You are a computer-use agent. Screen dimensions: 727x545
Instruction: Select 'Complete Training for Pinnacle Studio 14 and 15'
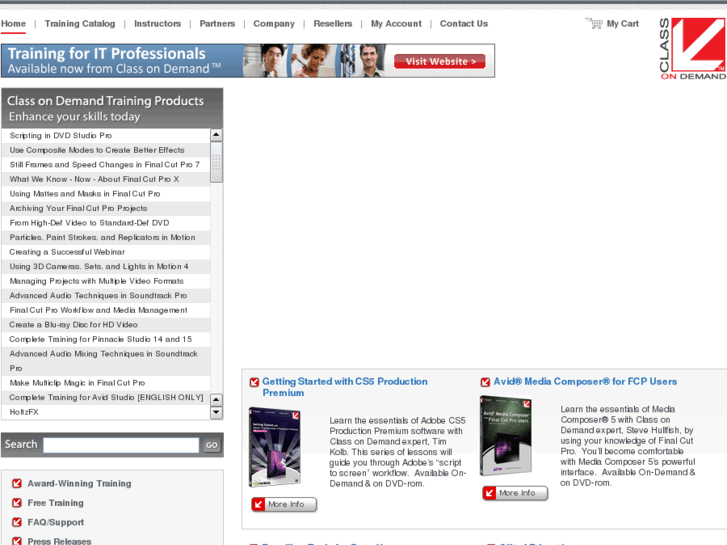(106, 339)
